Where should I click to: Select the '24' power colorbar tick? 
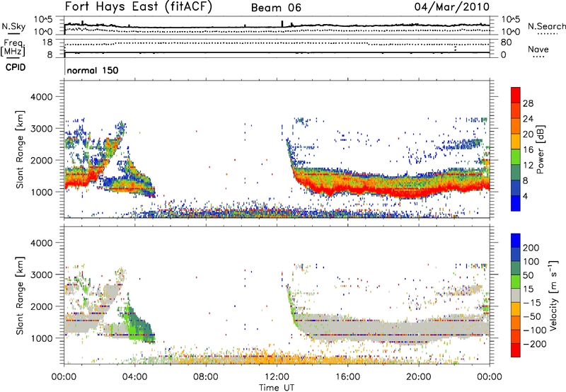point(528,119)
